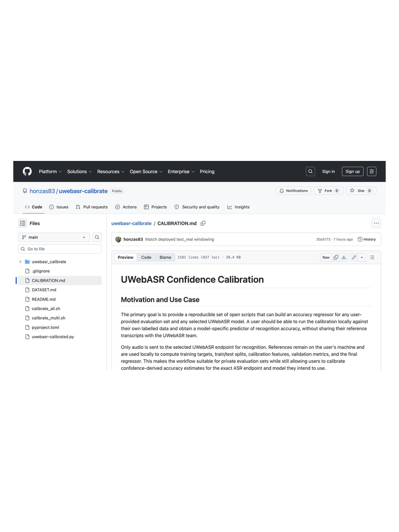Click the Motivation and Use Case heading
399x532 pixels.
(x=160, y=300)
